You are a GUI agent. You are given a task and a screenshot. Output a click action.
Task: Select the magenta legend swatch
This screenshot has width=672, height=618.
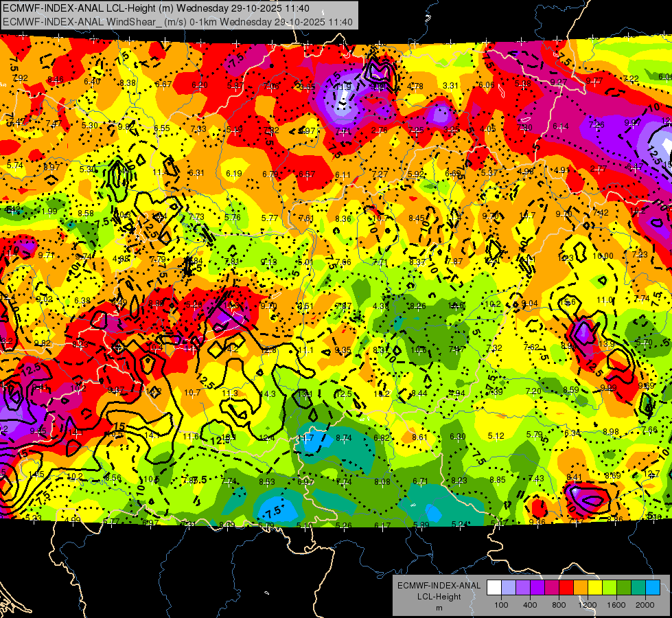552,588
